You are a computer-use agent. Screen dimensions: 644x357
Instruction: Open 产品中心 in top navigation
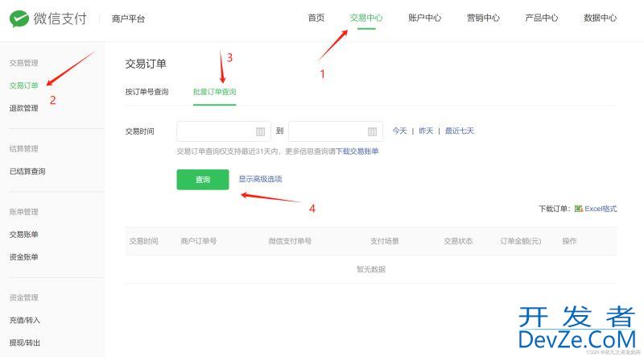(542, 18)
